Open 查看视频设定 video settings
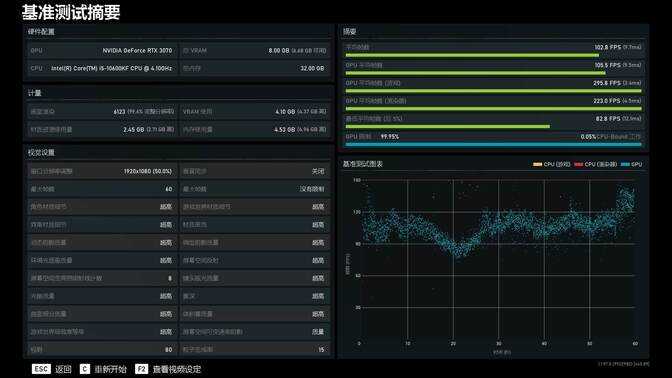 pos(177,369)
